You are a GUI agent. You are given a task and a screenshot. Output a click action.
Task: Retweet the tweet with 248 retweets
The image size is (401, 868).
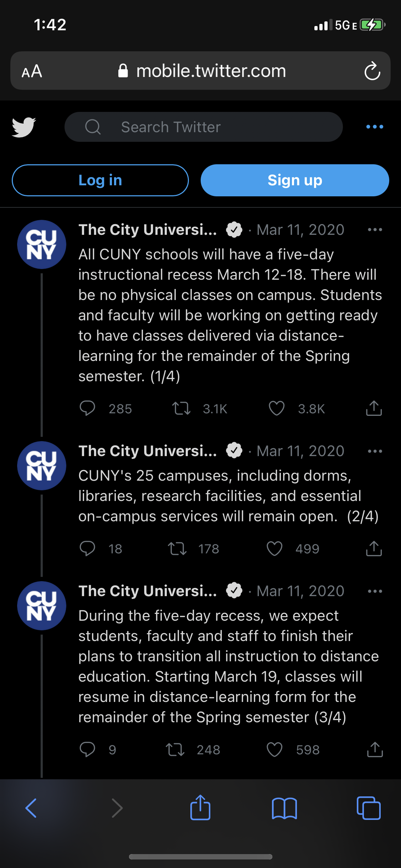[175, 750]
